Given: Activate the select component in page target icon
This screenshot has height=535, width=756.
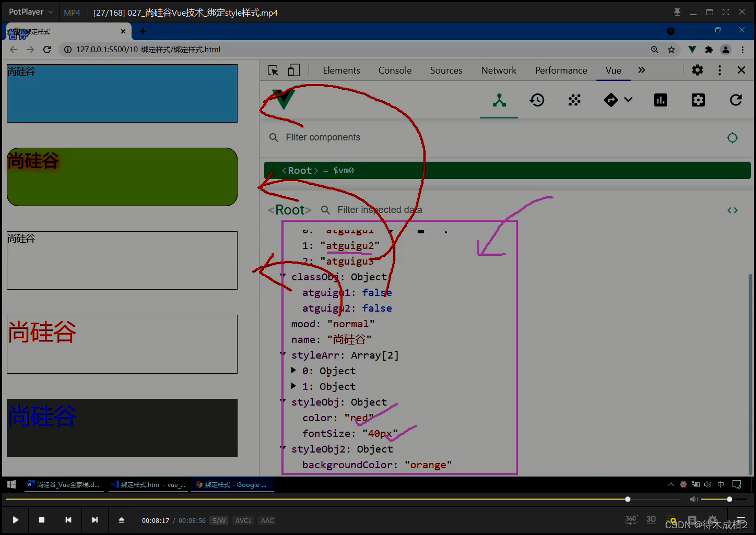Looking at the screenshot, I should click(733, 137).
